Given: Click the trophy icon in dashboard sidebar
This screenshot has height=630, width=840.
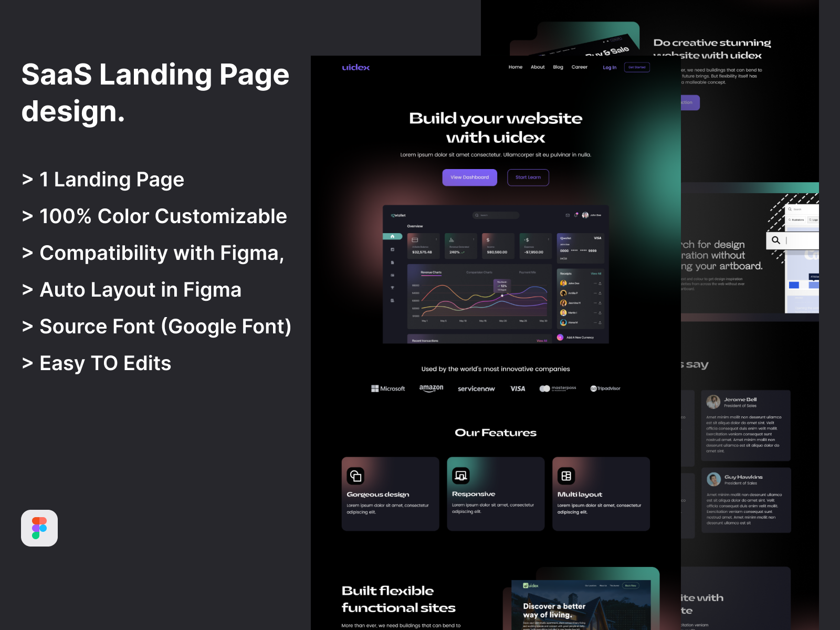Looking at the screenshot, I should coord(392,288).
